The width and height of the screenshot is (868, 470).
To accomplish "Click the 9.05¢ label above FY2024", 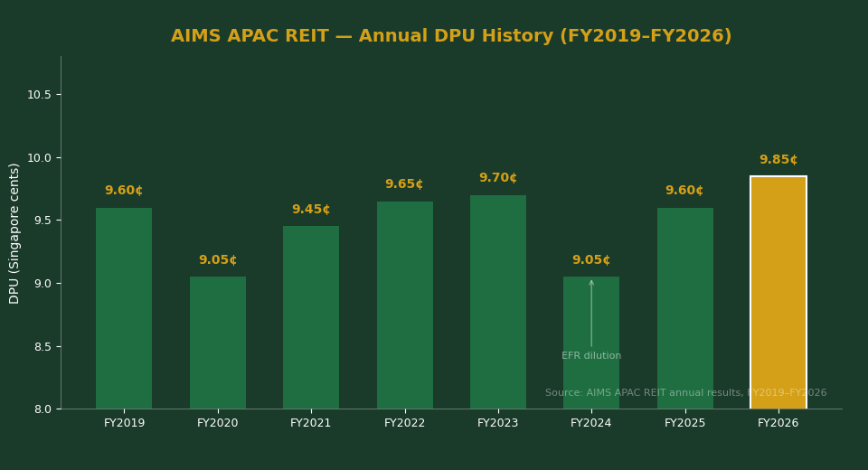I will [591, 260].
